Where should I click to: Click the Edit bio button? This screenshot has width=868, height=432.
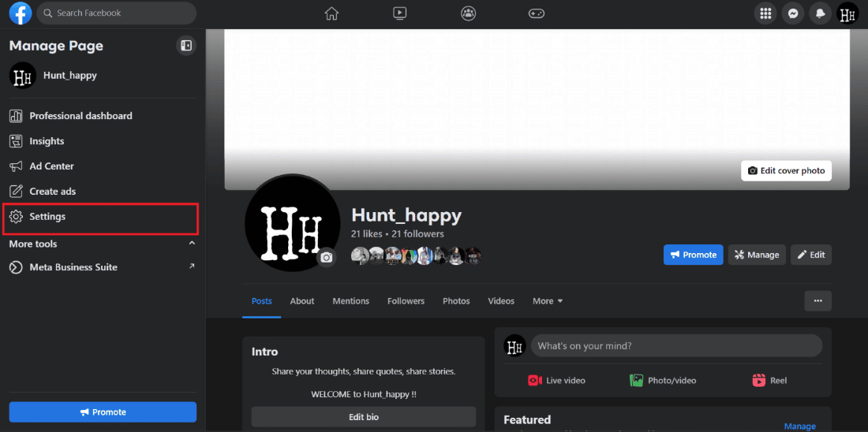364,416
